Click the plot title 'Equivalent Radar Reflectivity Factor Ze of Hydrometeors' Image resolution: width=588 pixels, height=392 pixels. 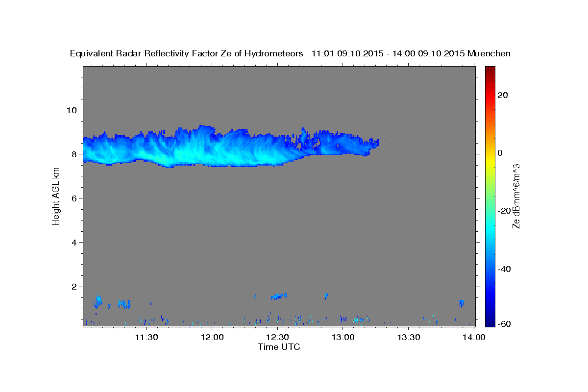187,53
